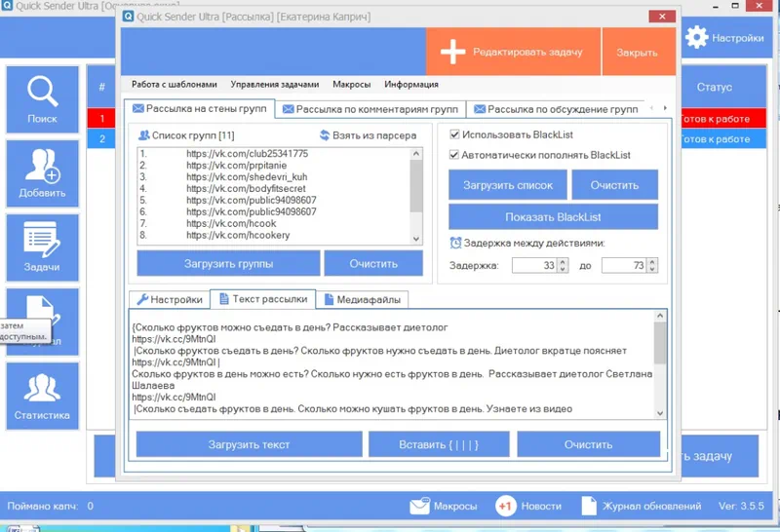780x532 pixels.
Task: Increase the second delay value 73 spinner
Action: tap(652, 261)
